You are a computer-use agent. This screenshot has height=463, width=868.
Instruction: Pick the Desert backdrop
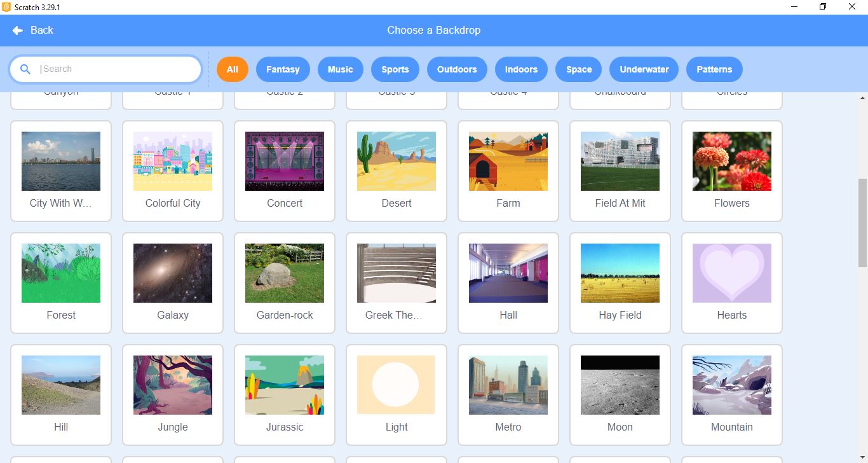(x=397, y=170)
